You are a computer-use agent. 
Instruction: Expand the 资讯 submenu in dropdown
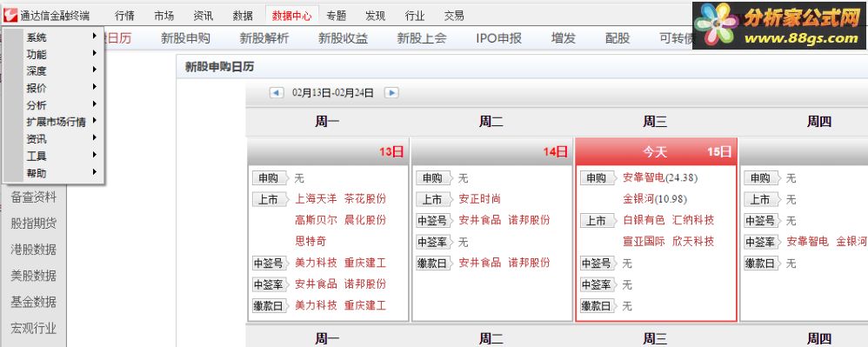[x=54, y=139]
